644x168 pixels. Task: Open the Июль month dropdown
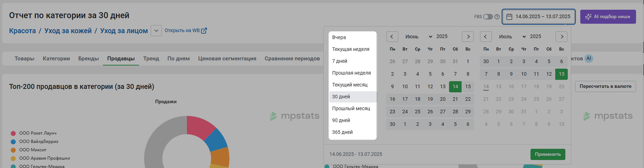tap(512, 37)
